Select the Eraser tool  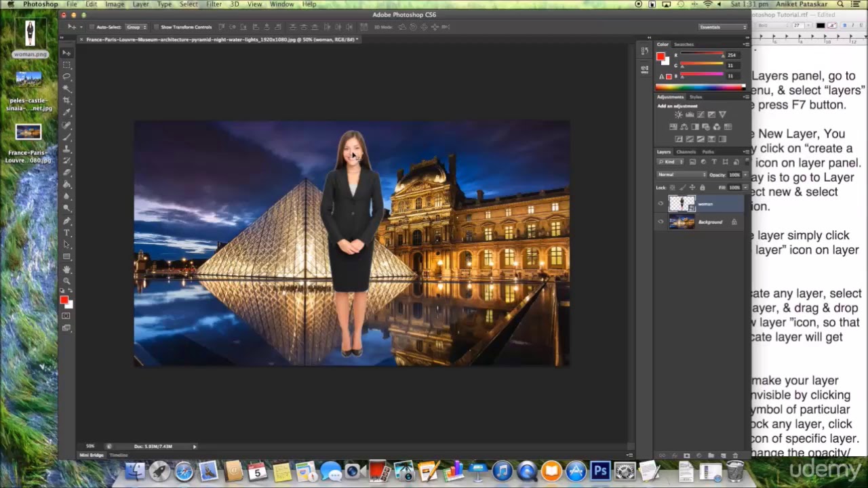[x=66, y=172]
